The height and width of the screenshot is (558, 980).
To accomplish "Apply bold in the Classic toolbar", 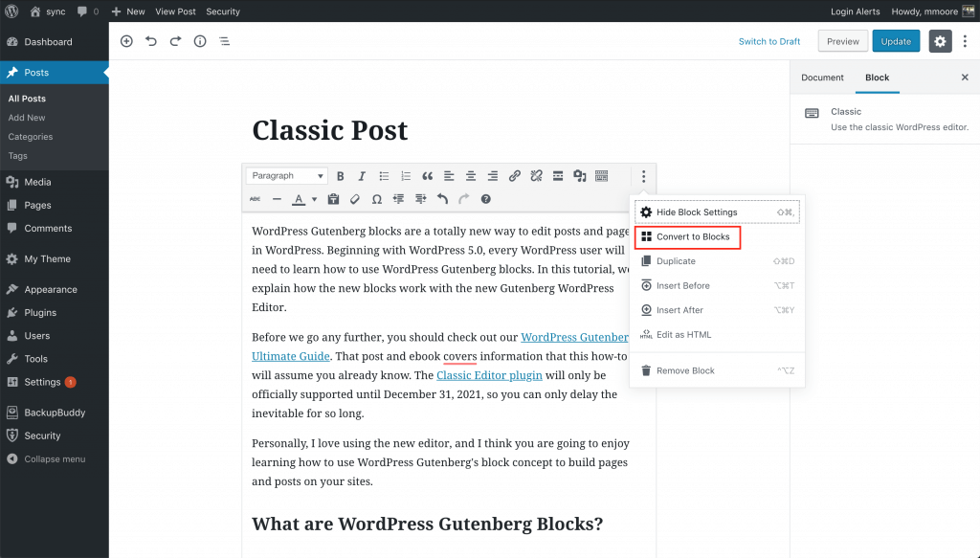I will coord(340,176).
